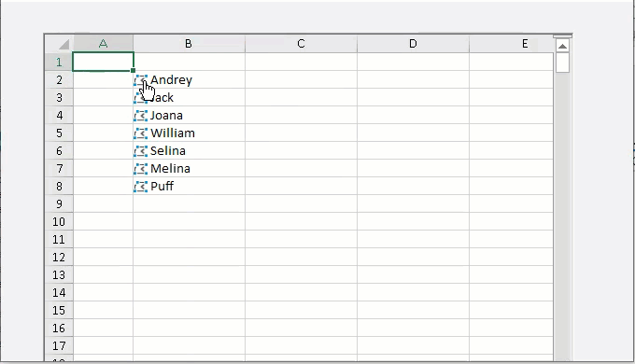This screenshot has height=364, width=635.
Task: Select column B header
Action: (x=189, y=44)
